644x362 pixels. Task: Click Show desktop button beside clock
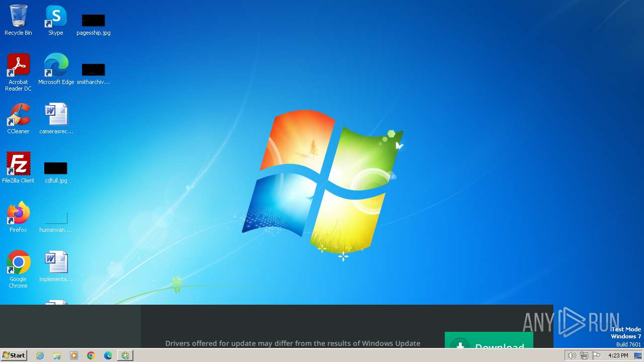tap(638, 355)
